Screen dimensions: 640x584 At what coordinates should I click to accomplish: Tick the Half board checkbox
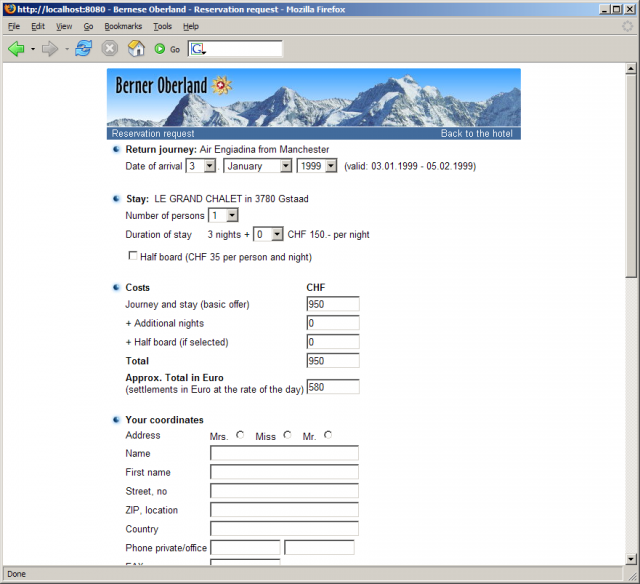click(x=133, y=256)
